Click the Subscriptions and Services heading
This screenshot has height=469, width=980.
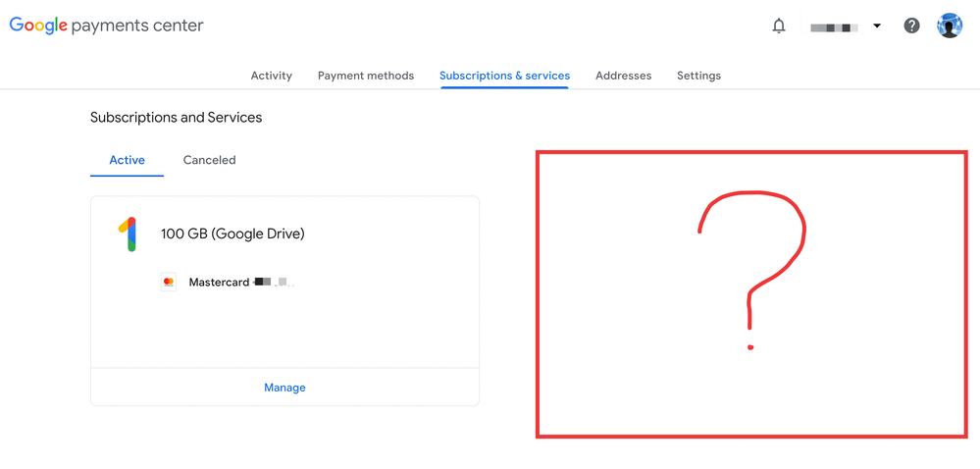177,117
